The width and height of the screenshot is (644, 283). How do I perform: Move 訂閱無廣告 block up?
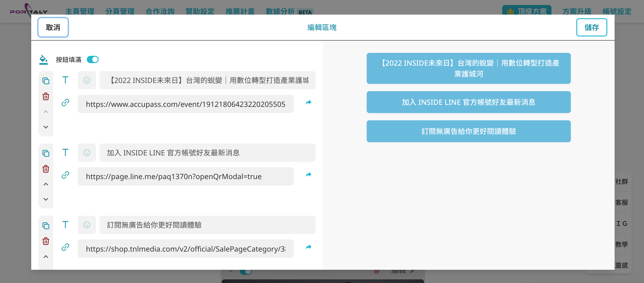pyautogui.click(x=46, y=257)
